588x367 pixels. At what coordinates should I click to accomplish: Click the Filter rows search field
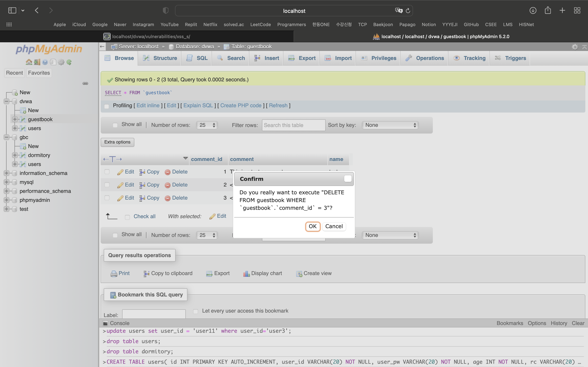coord(293,125)
